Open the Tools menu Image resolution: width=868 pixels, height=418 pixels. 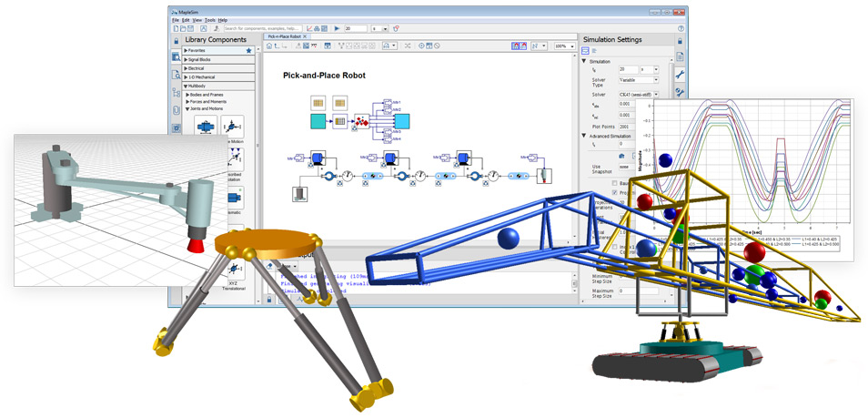[209, 19]
